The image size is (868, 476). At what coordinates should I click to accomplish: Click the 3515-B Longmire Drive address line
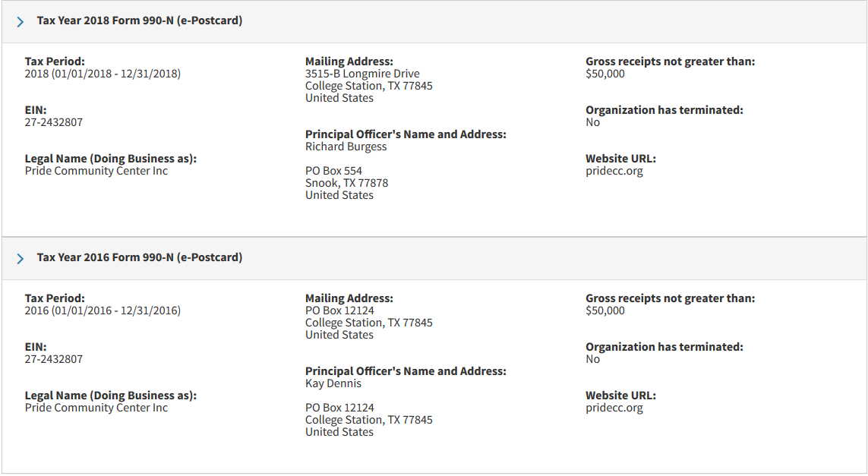click(362, 74)
